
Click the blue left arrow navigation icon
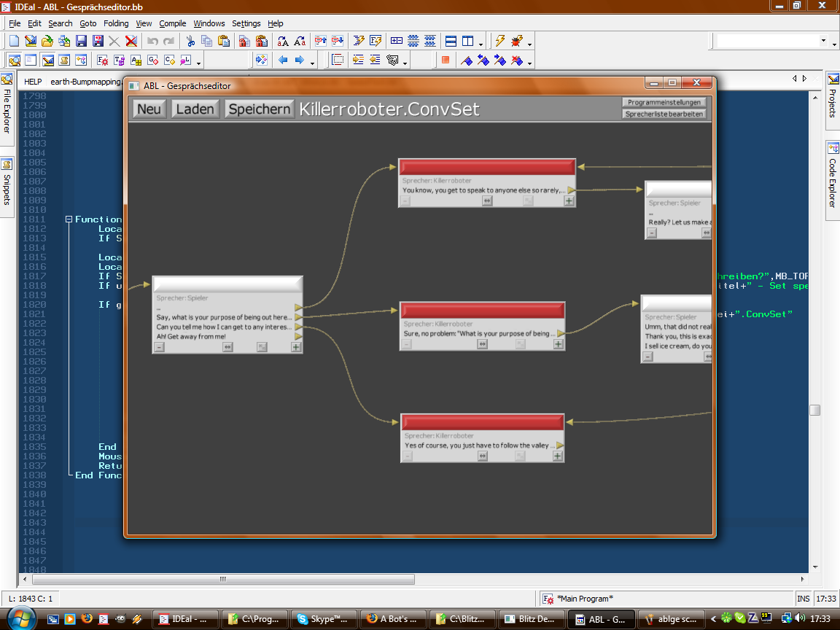[x=283, y=61]
